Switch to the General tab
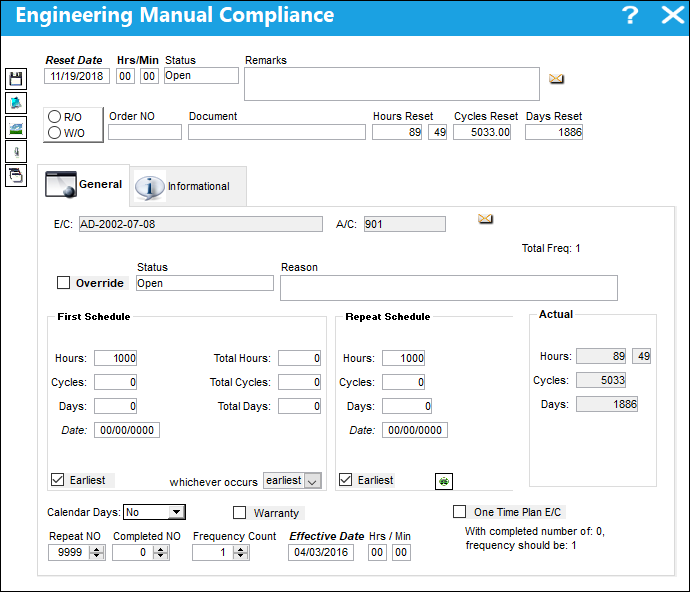The width and height of the screenshot is (690, 592). [x=84, y=184]
